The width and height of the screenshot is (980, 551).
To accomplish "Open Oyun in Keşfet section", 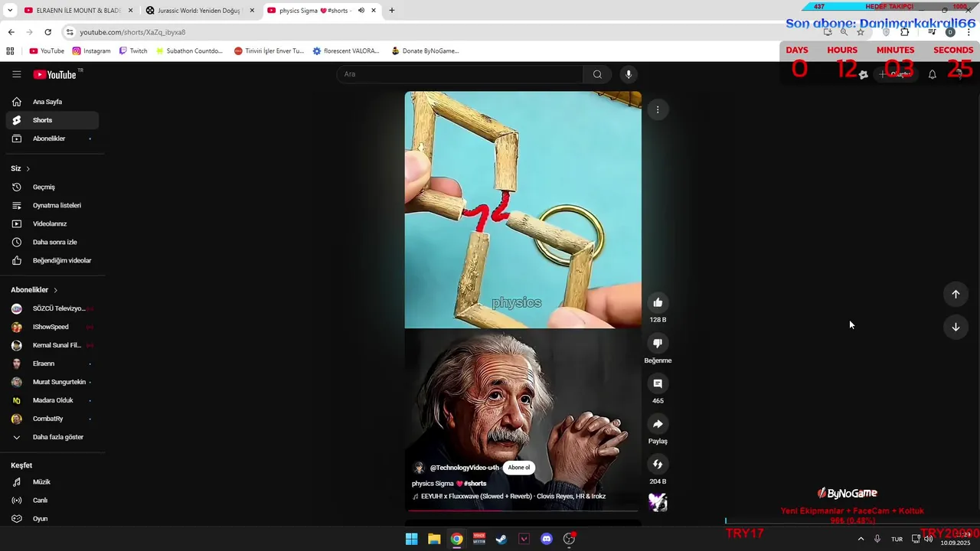I will (x=52, y=519).
